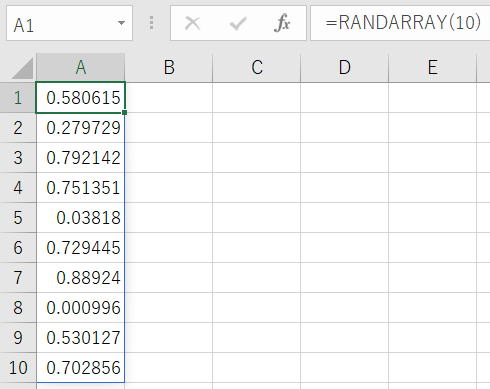Image resolution: width=490 pixels, height=389 pixels.
Task: Open the Name Box dropdown arrow
Action: click(121, 23)
